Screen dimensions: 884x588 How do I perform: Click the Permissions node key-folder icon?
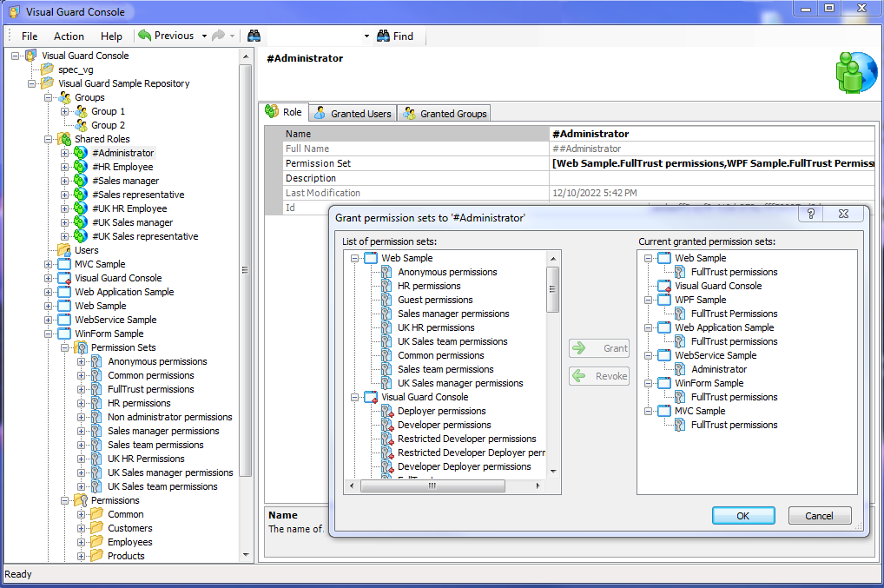click(81, 500)
